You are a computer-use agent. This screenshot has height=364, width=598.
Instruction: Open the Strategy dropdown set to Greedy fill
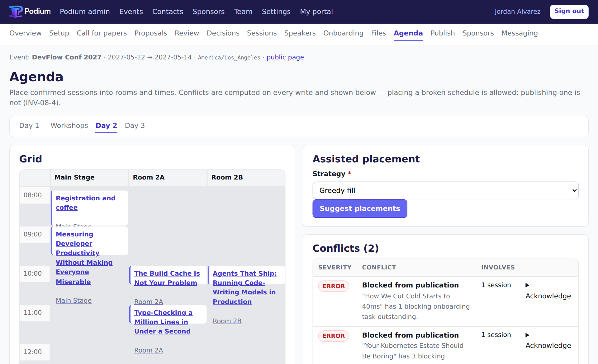(445, 190)
